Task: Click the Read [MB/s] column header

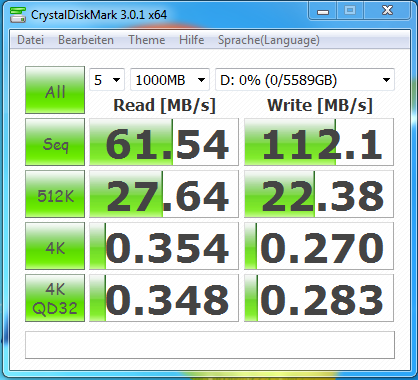Action: (x=164, y=106)
